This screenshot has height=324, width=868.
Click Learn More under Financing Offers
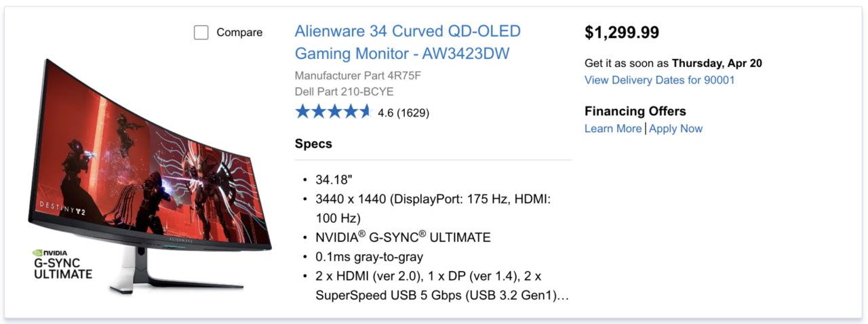pos(612,129)
